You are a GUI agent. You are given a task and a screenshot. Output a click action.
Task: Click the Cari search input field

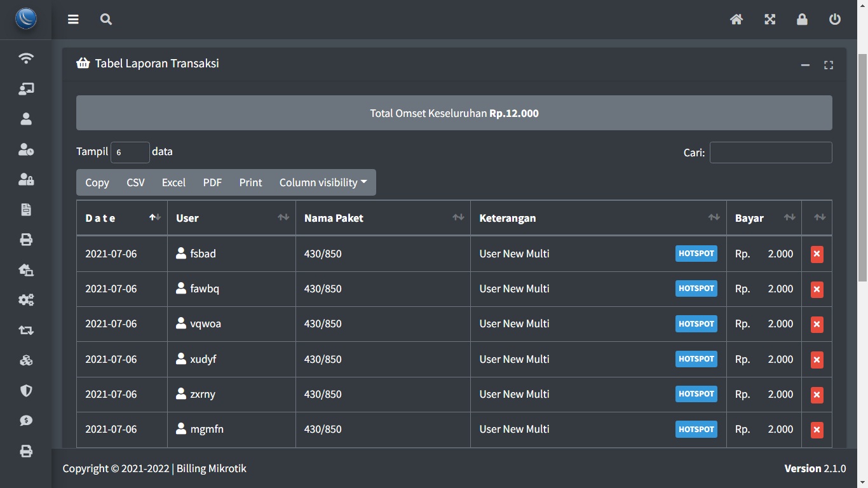770,152
